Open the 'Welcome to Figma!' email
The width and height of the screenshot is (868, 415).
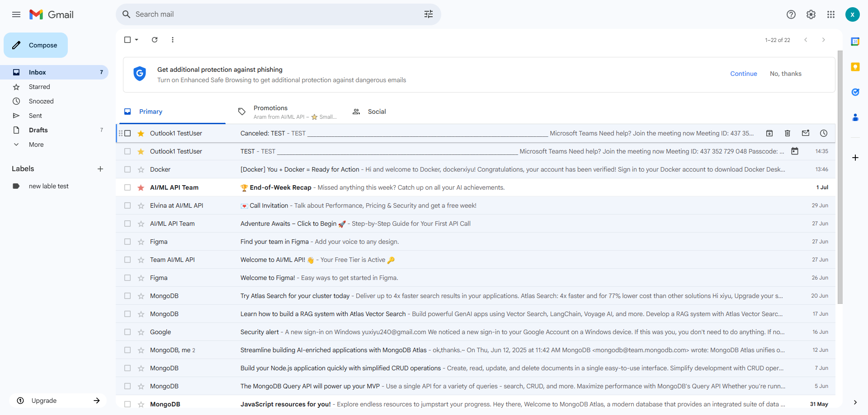(476, 278)
